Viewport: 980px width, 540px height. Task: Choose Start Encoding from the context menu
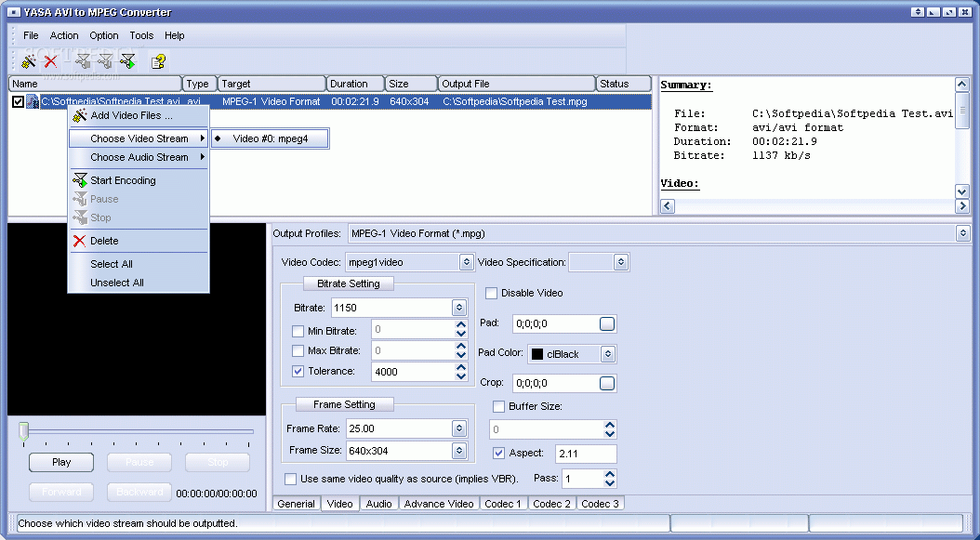point(123,180)
